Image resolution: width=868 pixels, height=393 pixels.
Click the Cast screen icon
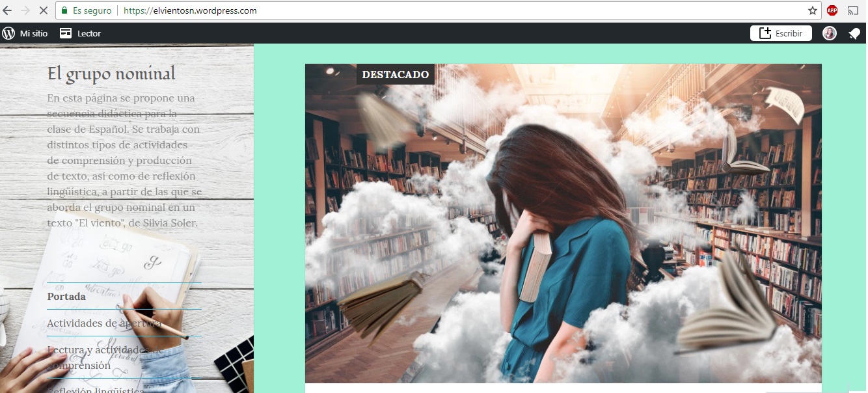(853, 10)
